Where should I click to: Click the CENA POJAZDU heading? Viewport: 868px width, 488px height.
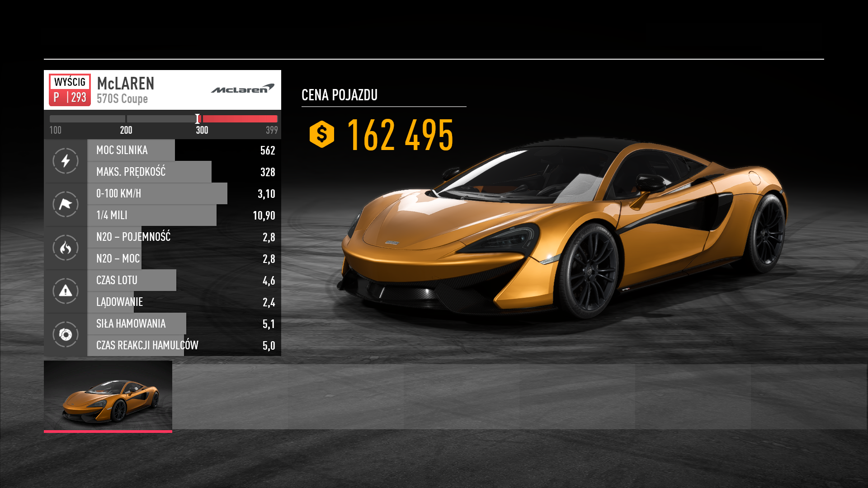(x=340, y=95)
